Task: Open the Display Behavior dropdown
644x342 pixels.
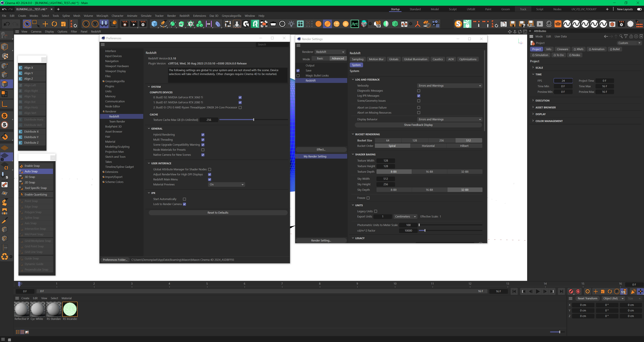Action: (449, 120)
